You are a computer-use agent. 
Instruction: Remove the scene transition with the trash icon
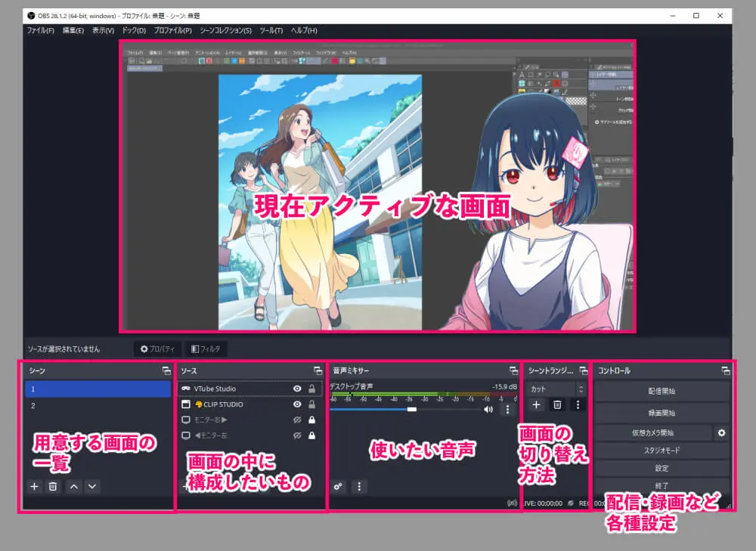(x=557, y=404)
